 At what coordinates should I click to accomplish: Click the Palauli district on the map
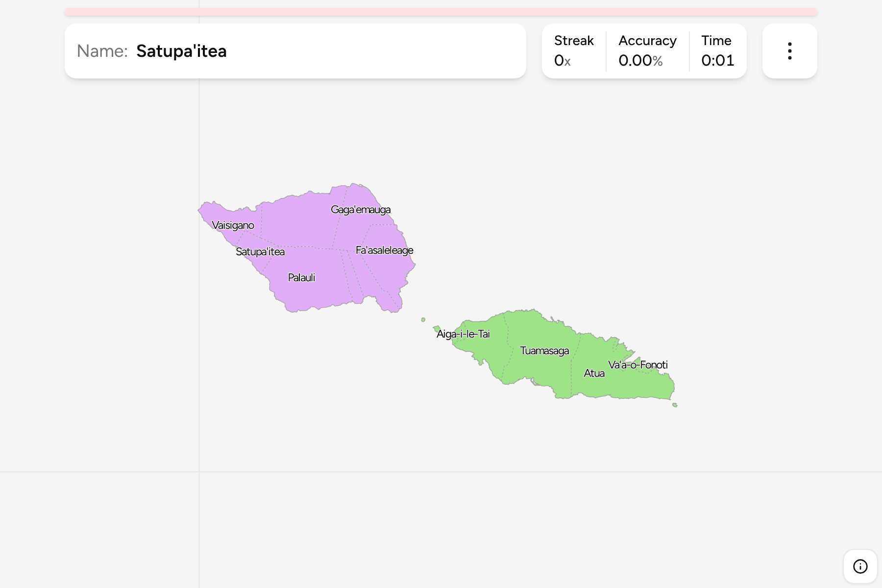pos(301,278)
